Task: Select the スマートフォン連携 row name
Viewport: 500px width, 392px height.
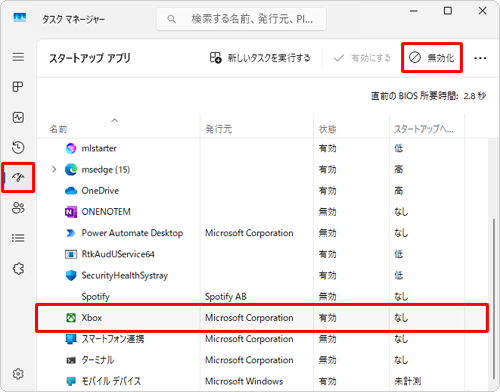Action: 113,339
